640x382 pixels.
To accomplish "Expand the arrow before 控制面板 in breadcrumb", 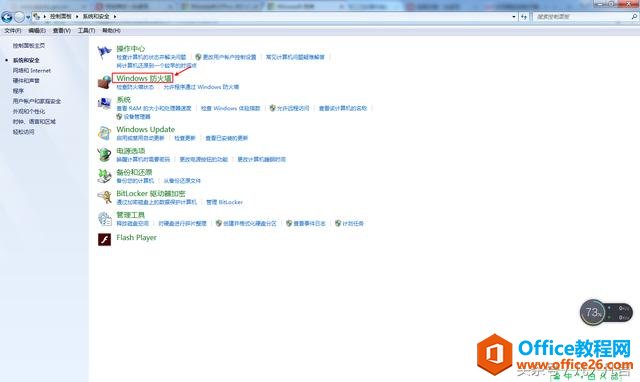I will coord(44,17).
